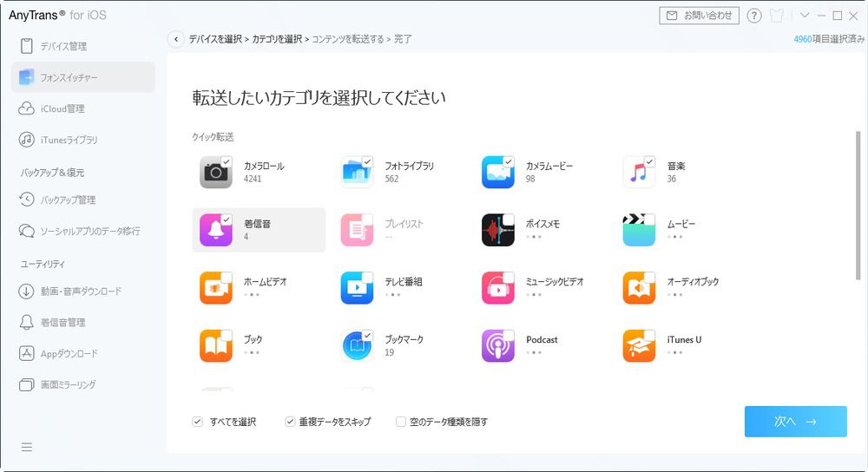Click the Camera Roll (カメラロール) category icon

[215, 173]
